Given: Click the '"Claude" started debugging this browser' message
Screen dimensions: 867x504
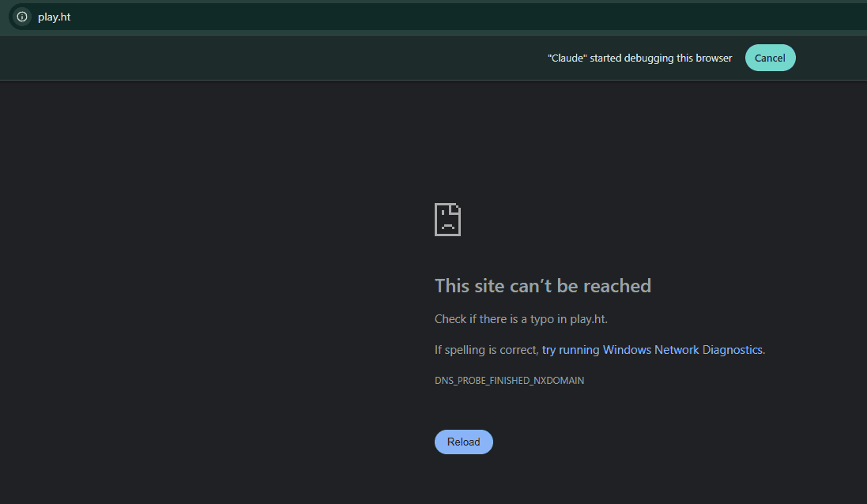Looking at the screenshot, I should click(639, 58).
